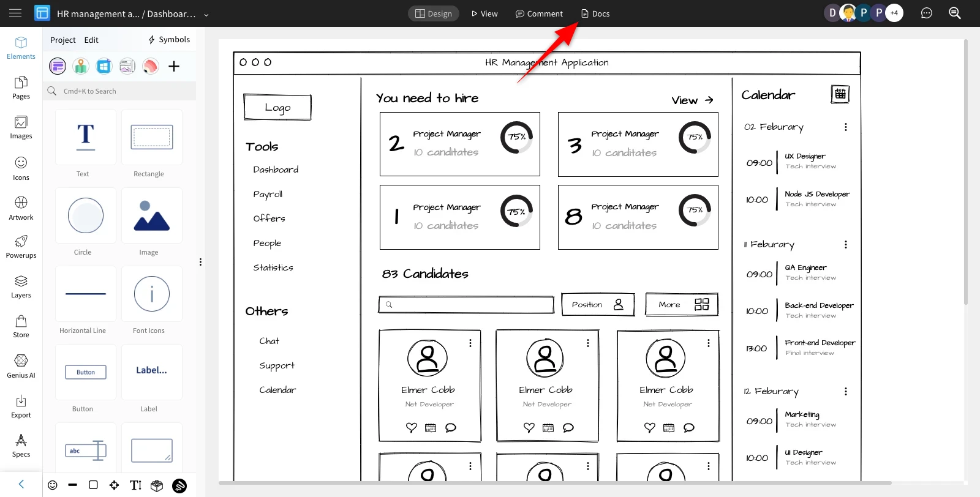Open options dots for 02 Feburary
This screenshot has height=497, width=980.
(x=846, y=127)
